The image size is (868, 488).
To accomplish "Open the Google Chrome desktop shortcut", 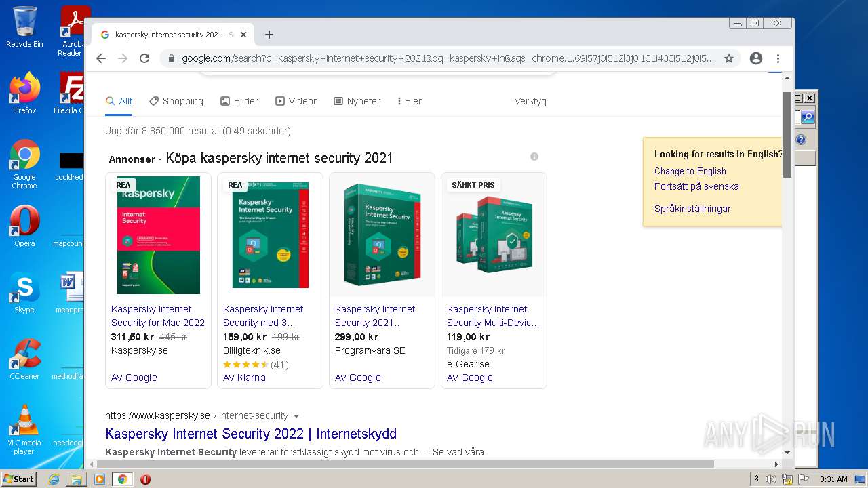I will point(24,164).
